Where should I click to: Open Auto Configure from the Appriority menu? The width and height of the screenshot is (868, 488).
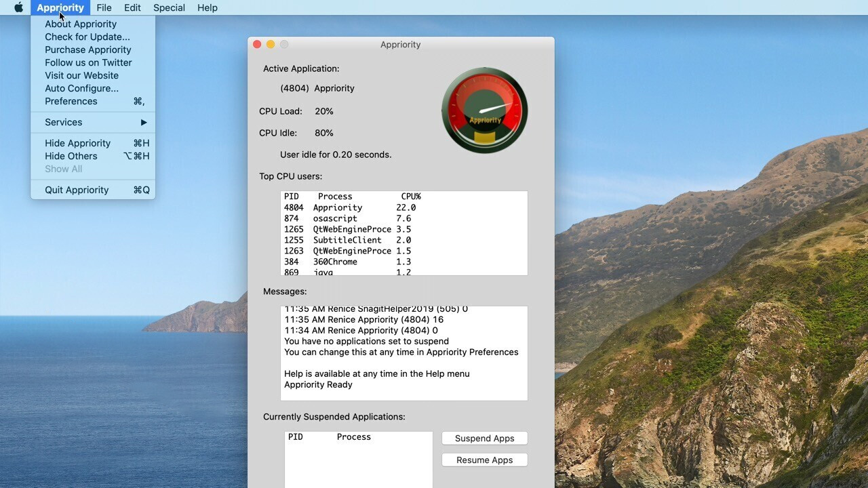tap(81, 88)
